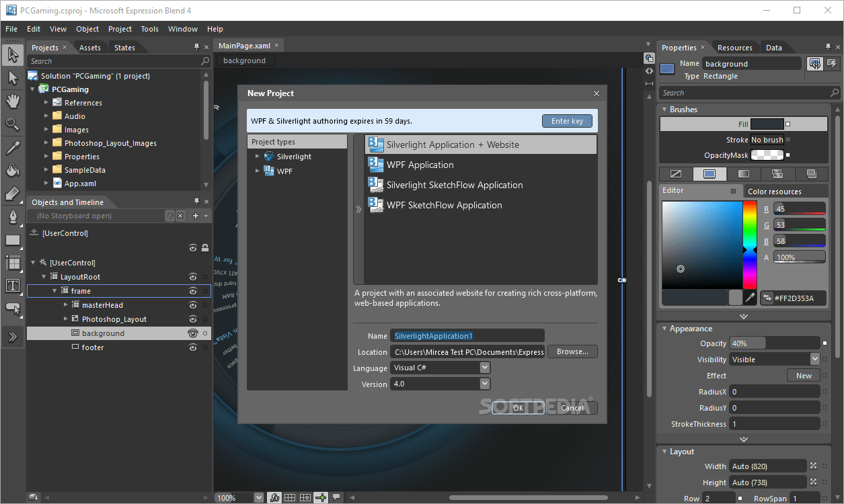Viewport: 844px width, 504px height.
Task: Select the TextBlock text tool
Action: (13, 286)
